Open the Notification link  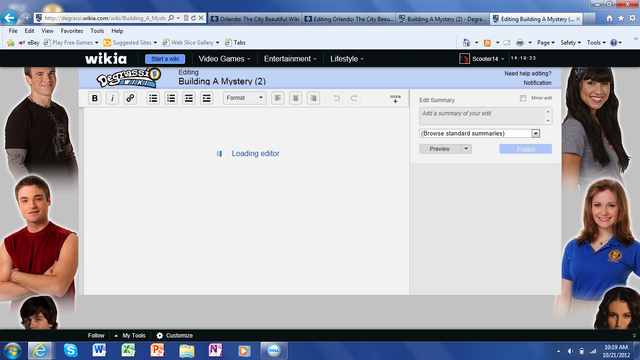point(537,83)
